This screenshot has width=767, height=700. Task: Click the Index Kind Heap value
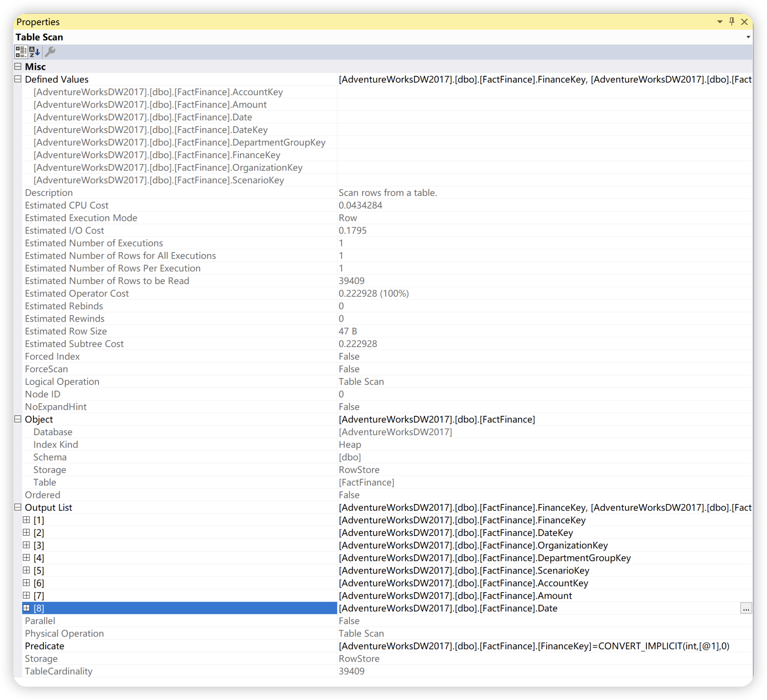[x=350, y=444]
